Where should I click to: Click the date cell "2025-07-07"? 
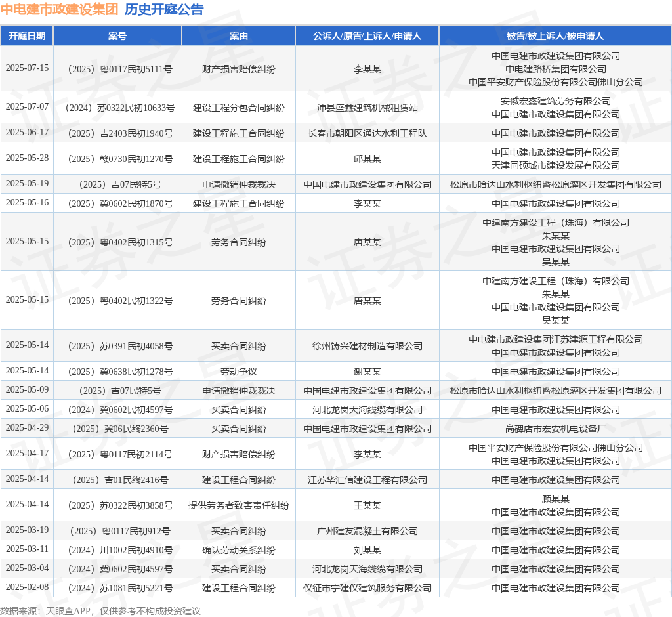pyautogui.click(x=27, y=107)
